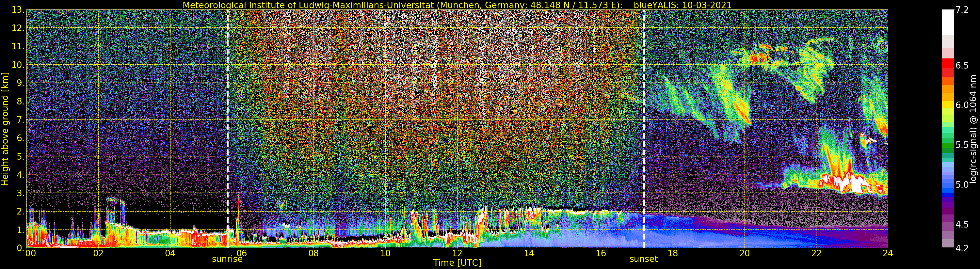
Task: Click the 'Time [UTC]' axis label
Action: [457, 263]
